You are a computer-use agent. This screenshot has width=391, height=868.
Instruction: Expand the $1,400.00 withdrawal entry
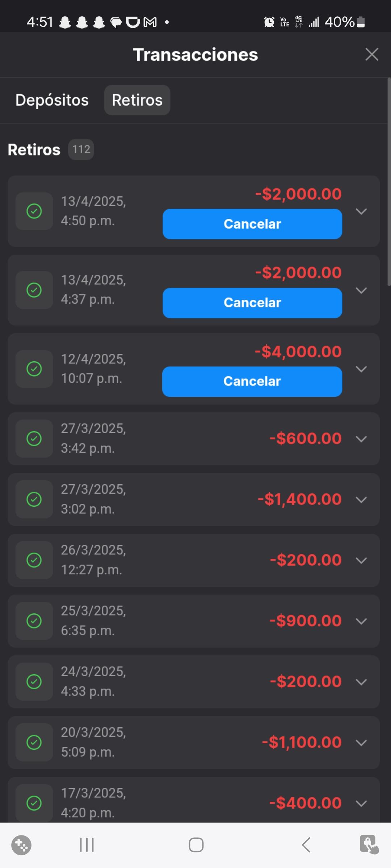pos(361,499)
